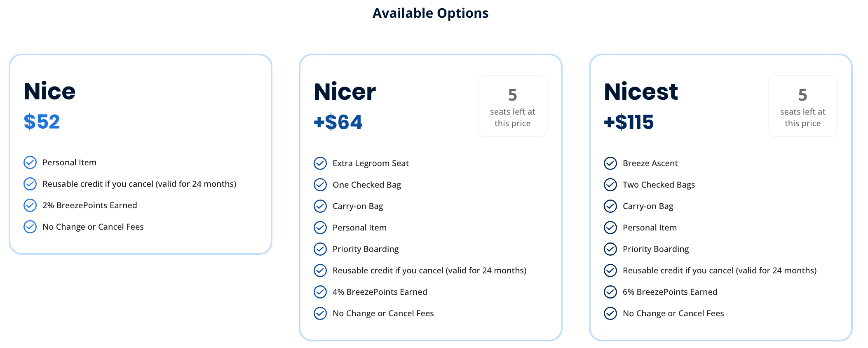Click checkmark icon beside 6% BreezePoints Earned
868x348 pixels.
pos(610,292)
